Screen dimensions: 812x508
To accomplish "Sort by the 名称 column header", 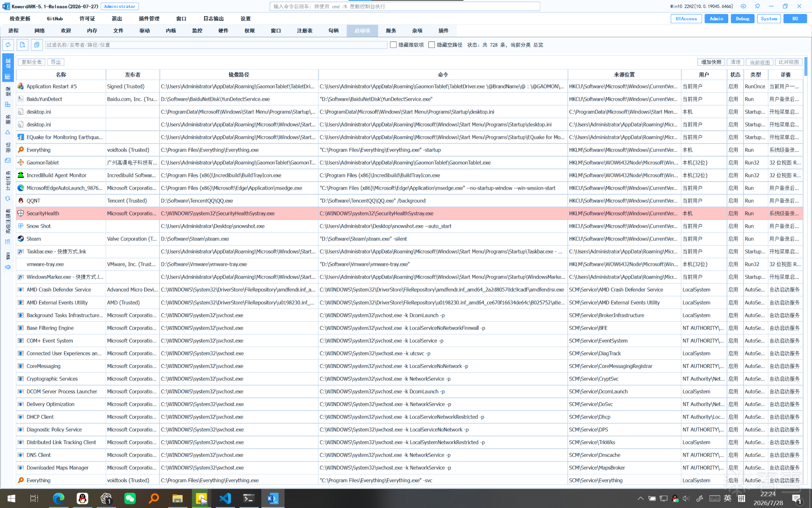I will [x=61, y=75].
